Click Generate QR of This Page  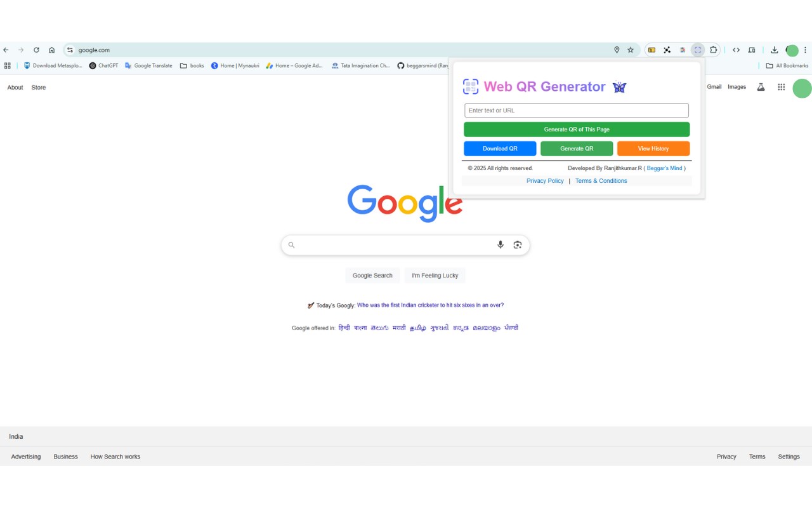[x=577, y=130]
